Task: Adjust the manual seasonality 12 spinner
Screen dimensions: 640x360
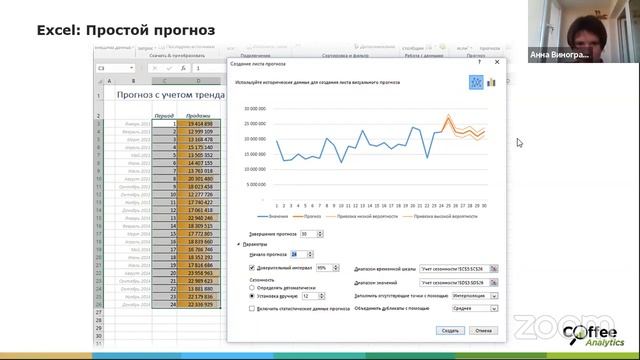Action: [322, 296]
